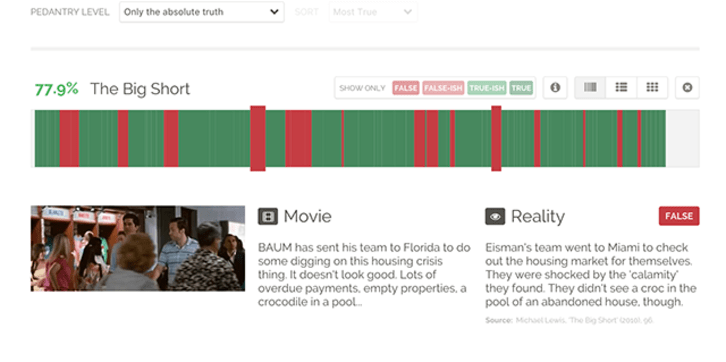Click The Big Short title
Viewport: 726px width, 362px height.
[140, 89]
